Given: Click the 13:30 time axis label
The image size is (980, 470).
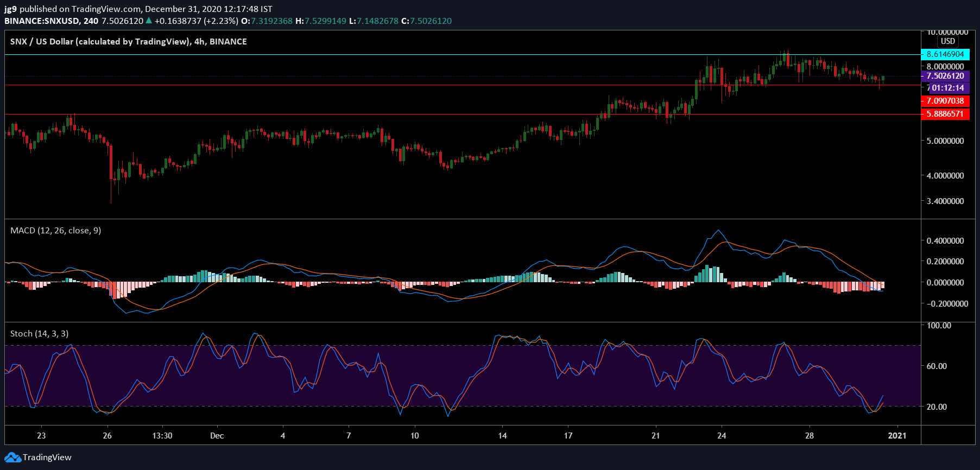Looking at the screenshot, I should pyautogui.click(x=162, y=435).
